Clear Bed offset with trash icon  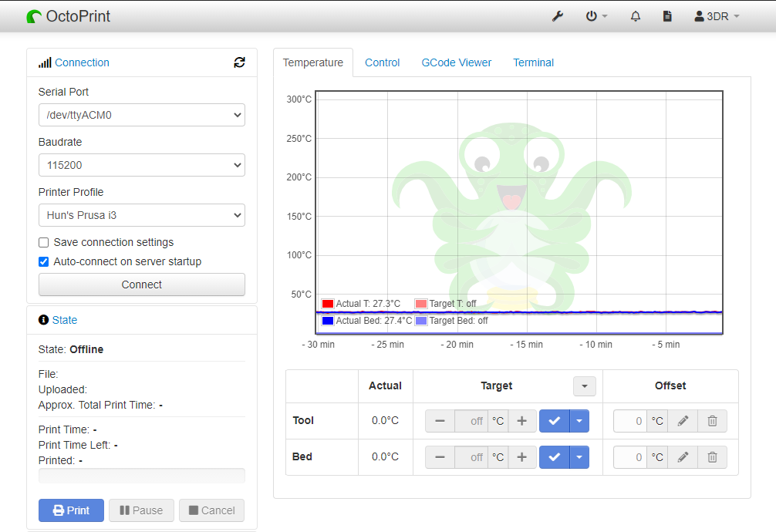[712, 457]
